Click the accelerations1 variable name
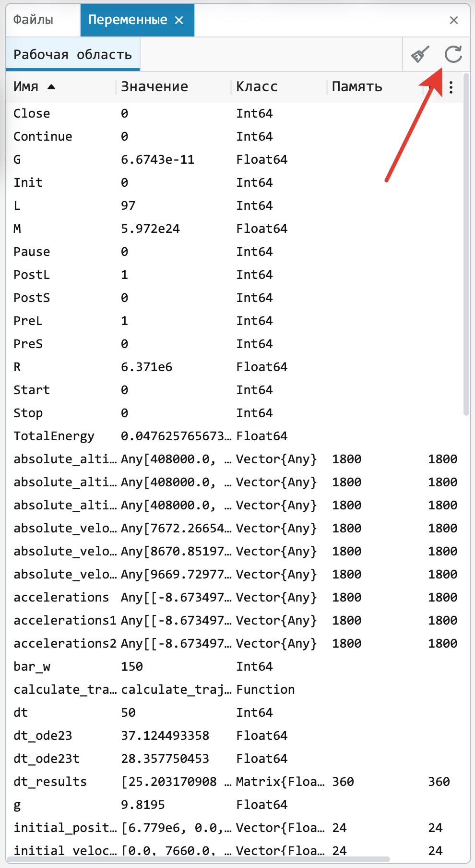This screenshot has height=868, width=475. pos(65,620)
